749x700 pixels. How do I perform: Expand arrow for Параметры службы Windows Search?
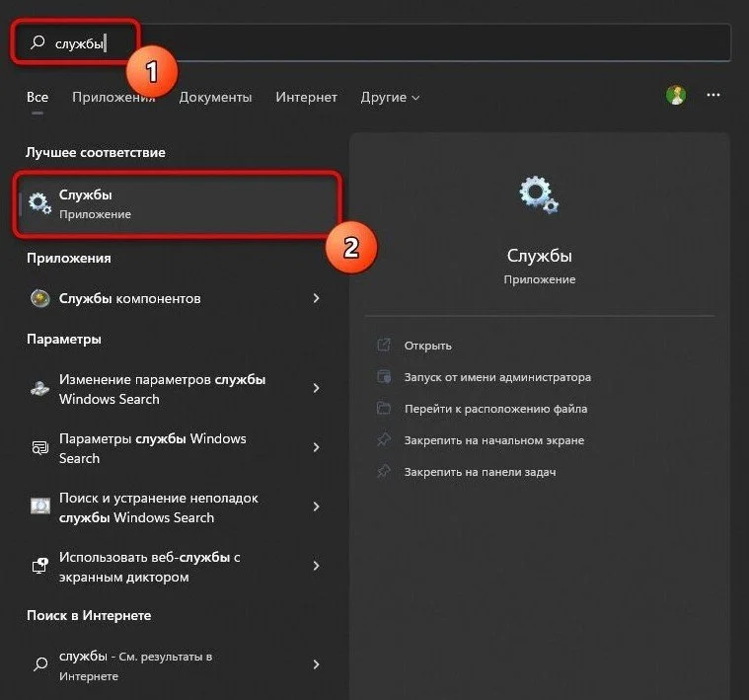point(316,447)
